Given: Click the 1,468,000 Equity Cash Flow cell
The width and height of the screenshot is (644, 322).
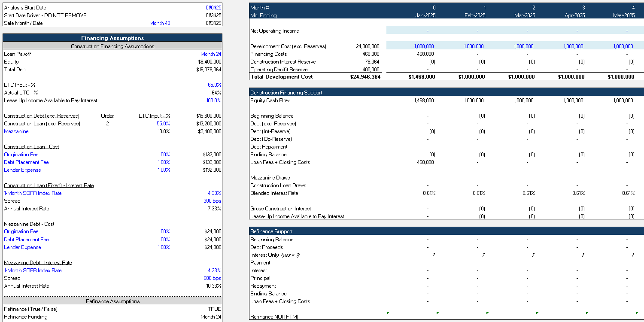Looking at the screenshot, I should (424, 100).
